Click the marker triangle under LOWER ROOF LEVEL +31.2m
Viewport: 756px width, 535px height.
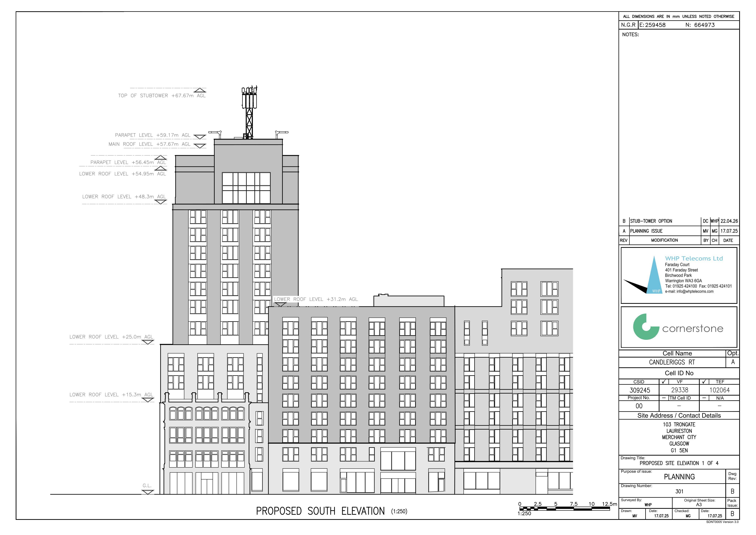(280, 305)
